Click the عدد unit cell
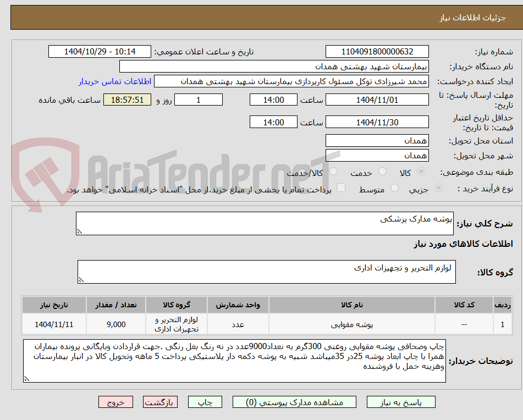 238,324
